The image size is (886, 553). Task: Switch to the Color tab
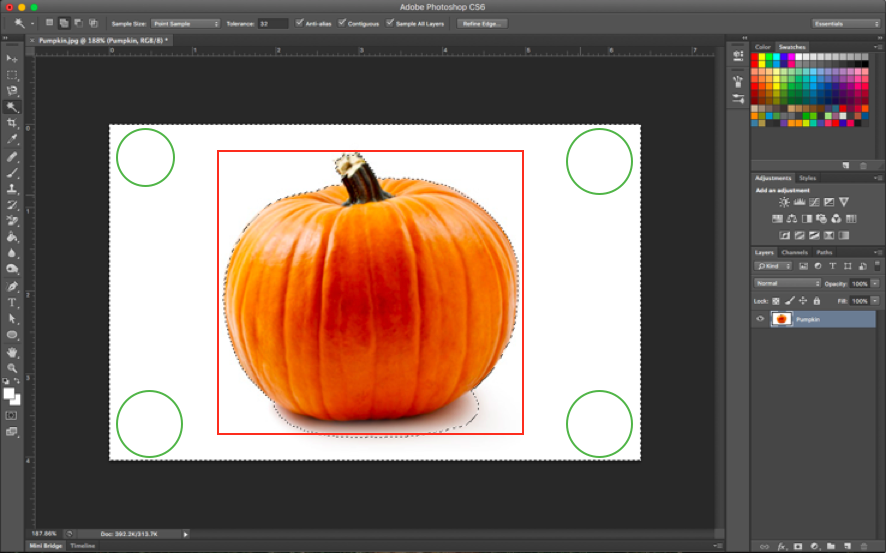pos(763,47)
